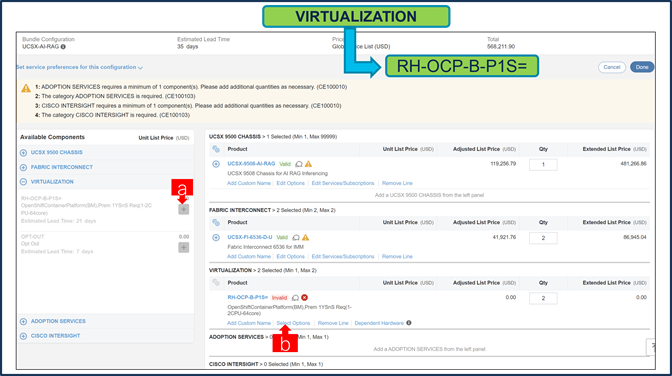Click info icon beside Dependent Hardware
The image size is (672, 376).
(409, 323)
